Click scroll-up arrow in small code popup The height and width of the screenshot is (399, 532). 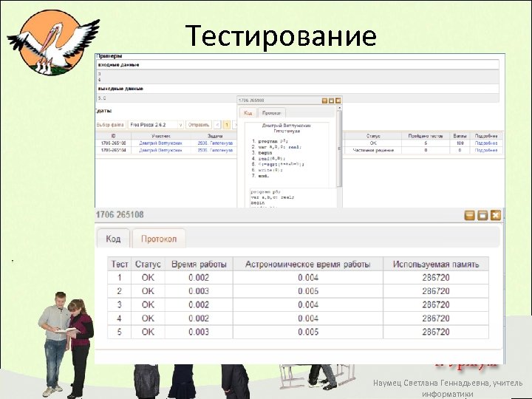tap(339, 108)
